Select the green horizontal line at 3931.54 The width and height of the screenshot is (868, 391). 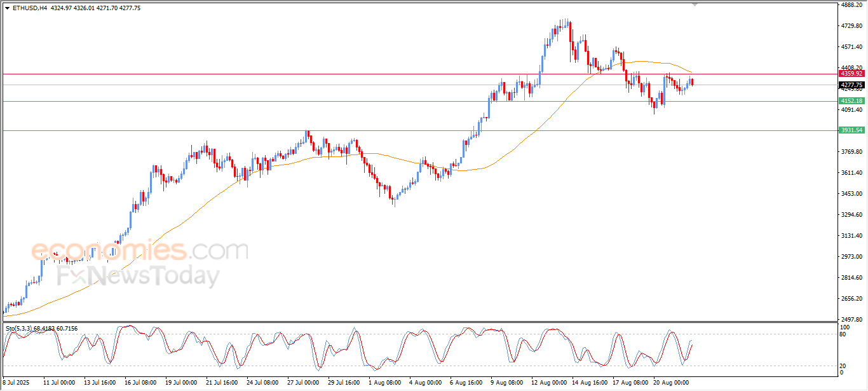click(x=419, y=130)
